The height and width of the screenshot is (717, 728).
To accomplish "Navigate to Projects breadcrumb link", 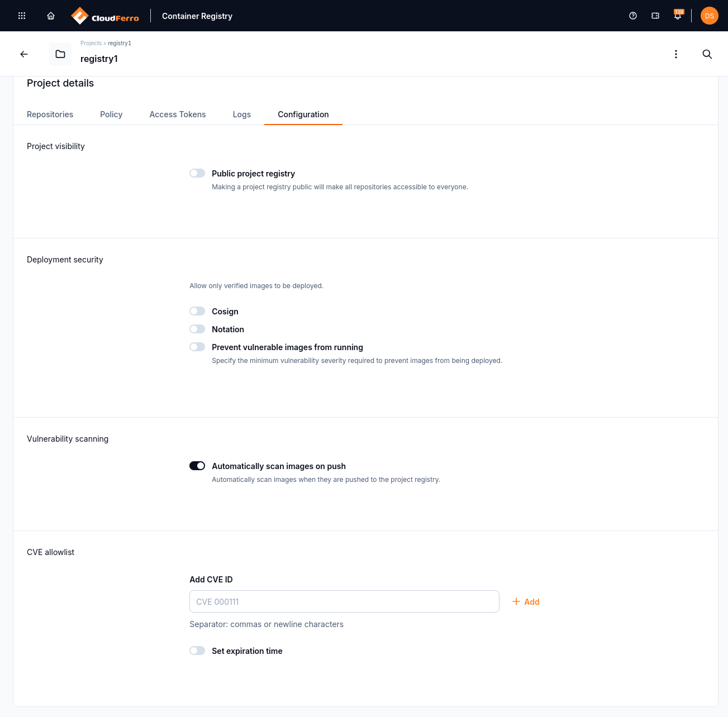I will (91, 43).
